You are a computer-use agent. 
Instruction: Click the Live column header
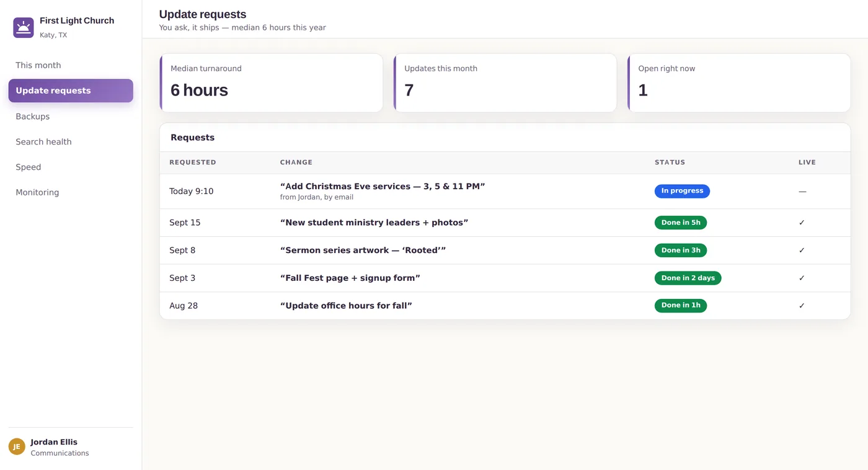807,162
